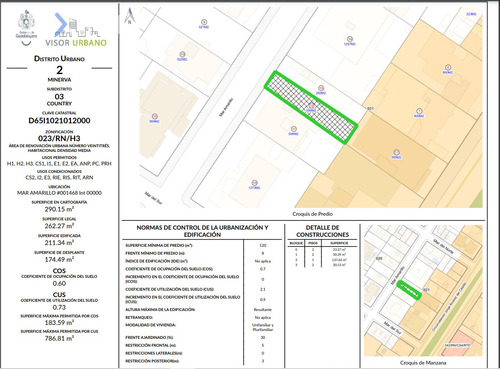Viewport: 500px width, 369px height.
Task: Click the CUS value '0.73'
Action: pyautogui.click(x=59, y=307)
